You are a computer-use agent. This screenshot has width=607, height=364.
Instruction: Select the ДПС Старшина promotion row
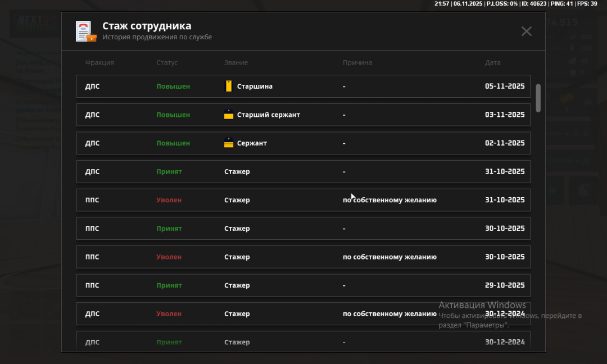tap(303, 87)
